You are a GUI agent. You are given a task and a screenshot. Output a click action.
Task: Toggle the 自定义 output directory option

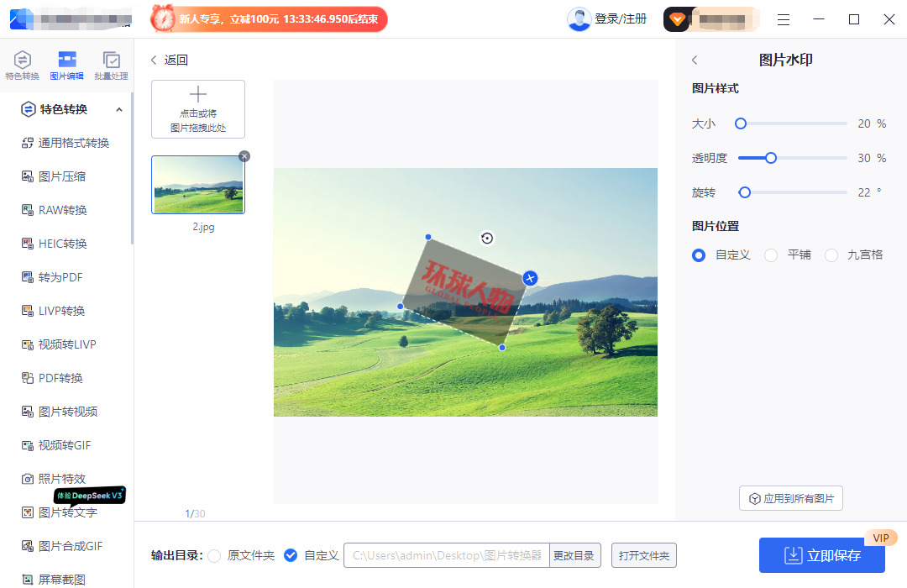point(291,555)
